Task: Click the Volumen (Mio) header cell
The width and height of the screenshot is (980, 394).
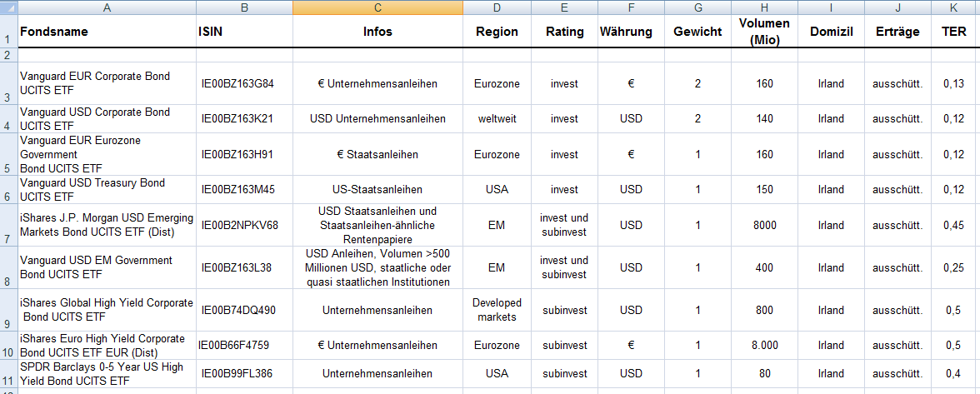Action: click(x=764, y=32)
